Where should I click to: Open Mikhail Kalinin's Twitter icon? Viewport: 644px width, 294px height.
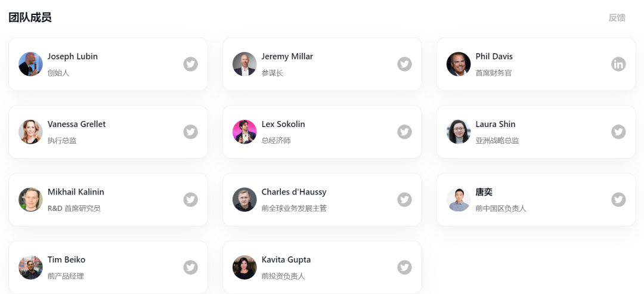pos(190,200)
